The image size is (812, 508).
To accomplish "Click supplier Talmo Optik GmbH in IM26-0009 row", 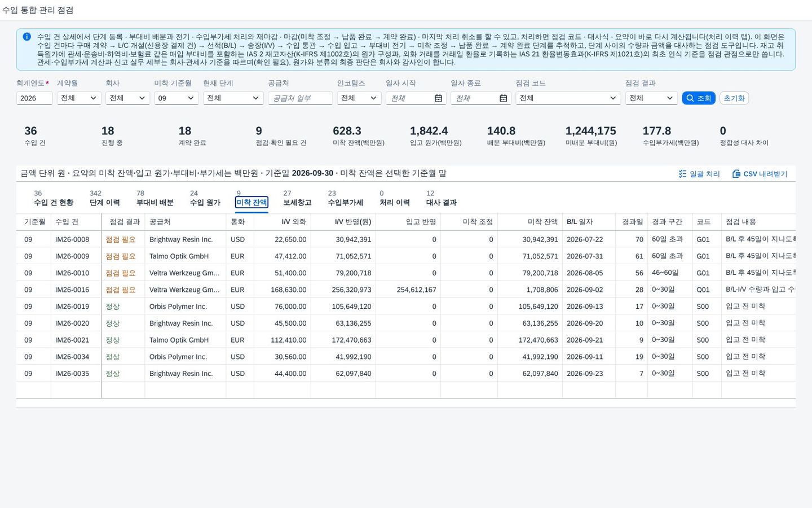I will tap(179, 256).
